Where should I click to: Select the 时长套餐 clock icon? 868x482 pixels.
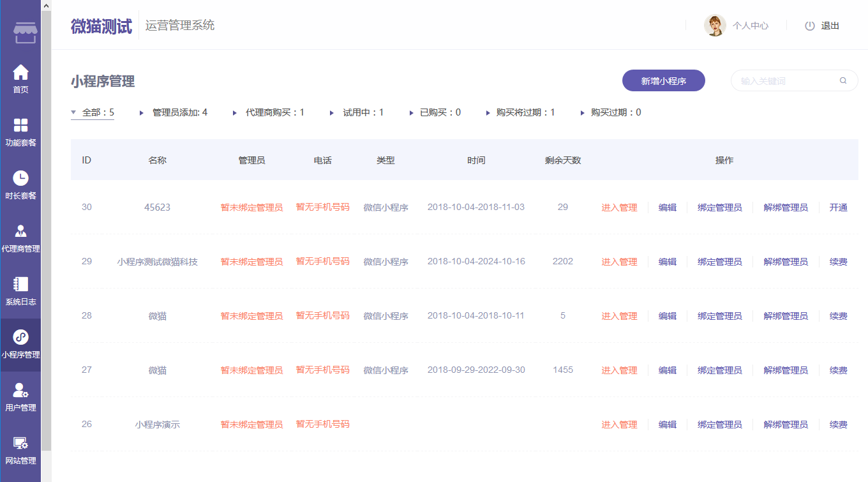point(21,178)
